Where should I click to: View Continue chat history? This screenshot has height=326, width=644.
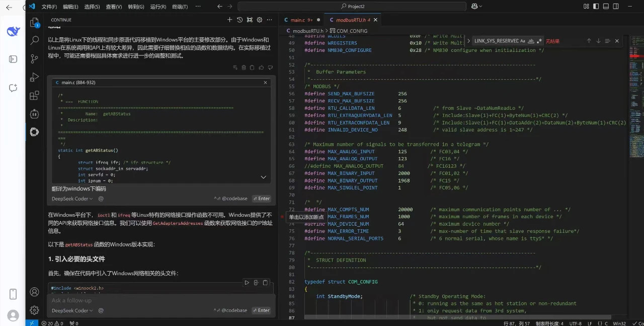tap(239, 20)
